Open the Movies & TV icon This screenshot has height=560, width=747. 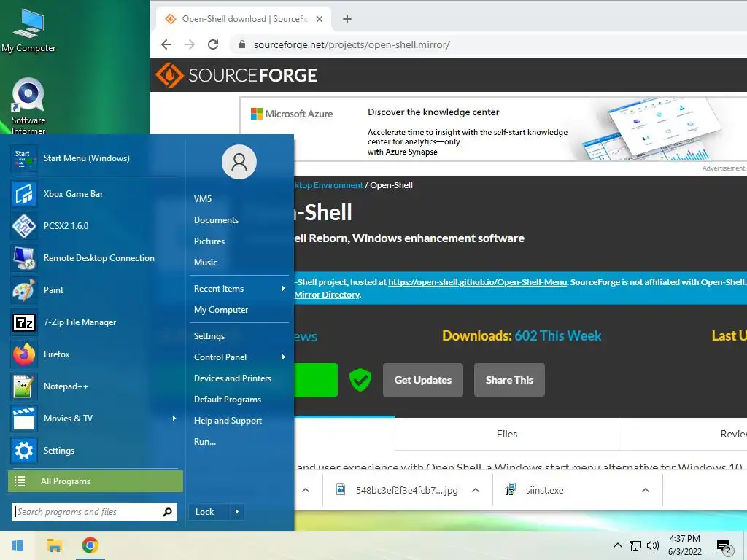pyautogui.click(x=24, y=419)
